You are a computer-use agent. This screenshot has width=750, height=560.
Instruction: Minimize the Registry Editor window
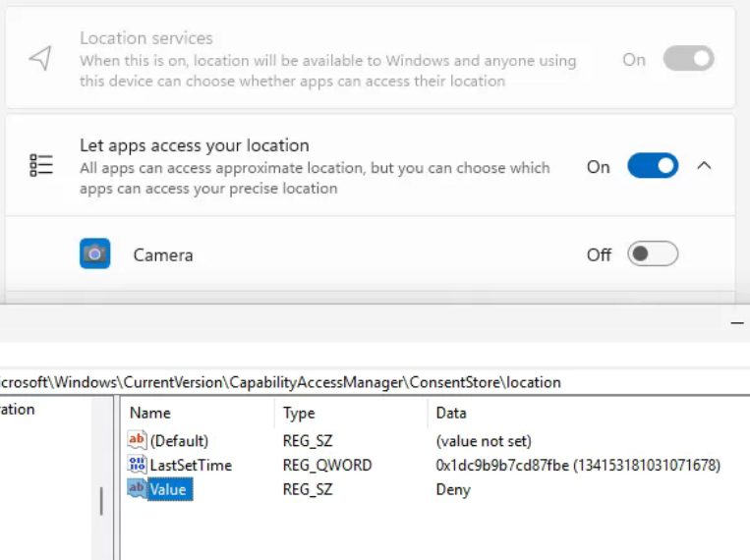click(x=737, y=322)
